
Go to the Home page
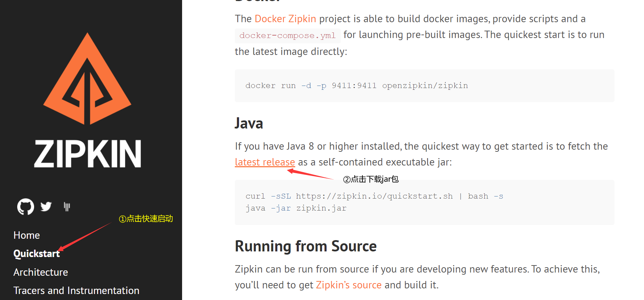(x=27, y=235)
